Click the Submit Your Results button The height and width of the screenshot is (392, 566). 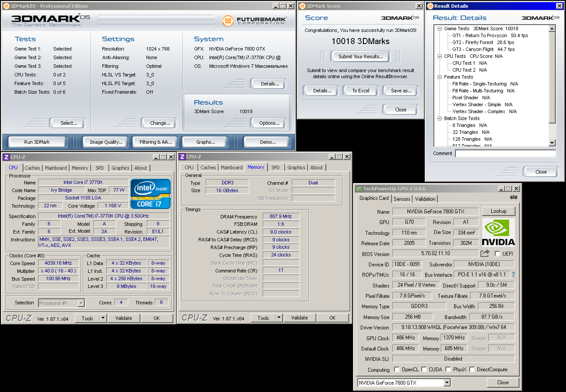coord(360,57)
